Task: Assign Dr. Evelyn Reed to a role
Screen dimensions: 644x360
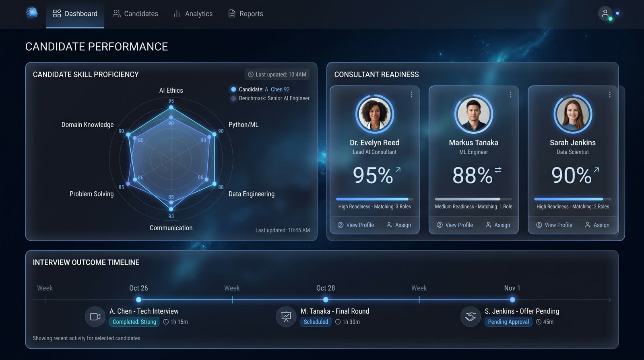Action: tap(398, 225)
